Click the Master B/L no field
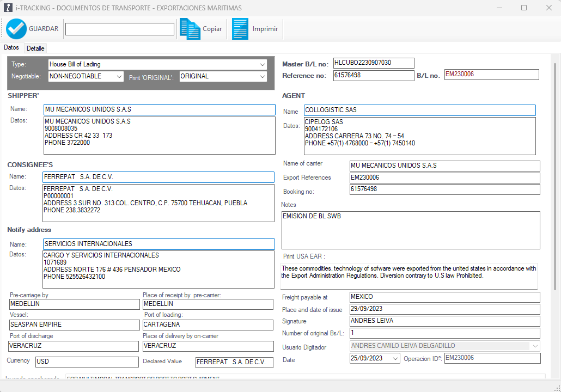561x392 pixels. point(374,63)
